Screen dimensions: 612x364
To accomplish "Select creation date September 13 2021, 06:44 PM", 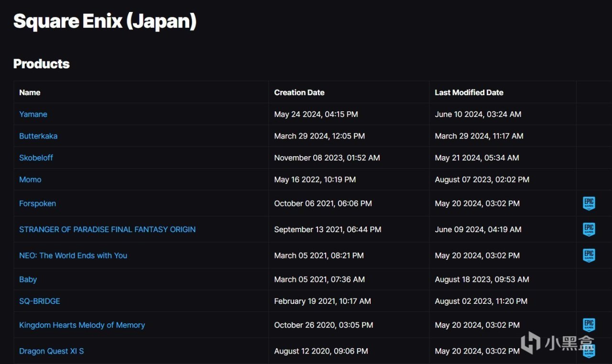I will [328, 229].
